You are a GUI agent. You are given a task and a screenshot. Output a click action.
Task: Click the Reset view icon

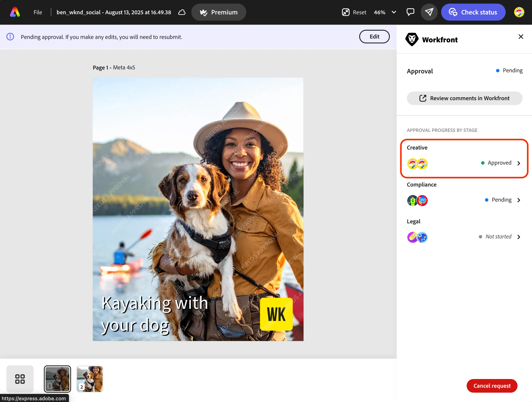coord(346,12)
